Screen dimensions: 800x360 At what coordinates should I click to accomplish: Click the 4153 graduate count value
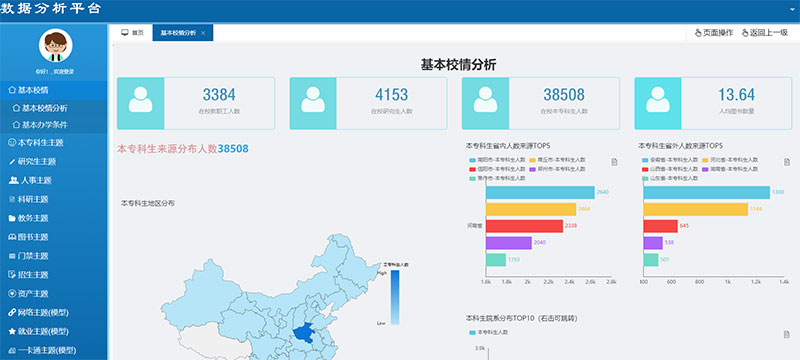(x=391, y=95)
